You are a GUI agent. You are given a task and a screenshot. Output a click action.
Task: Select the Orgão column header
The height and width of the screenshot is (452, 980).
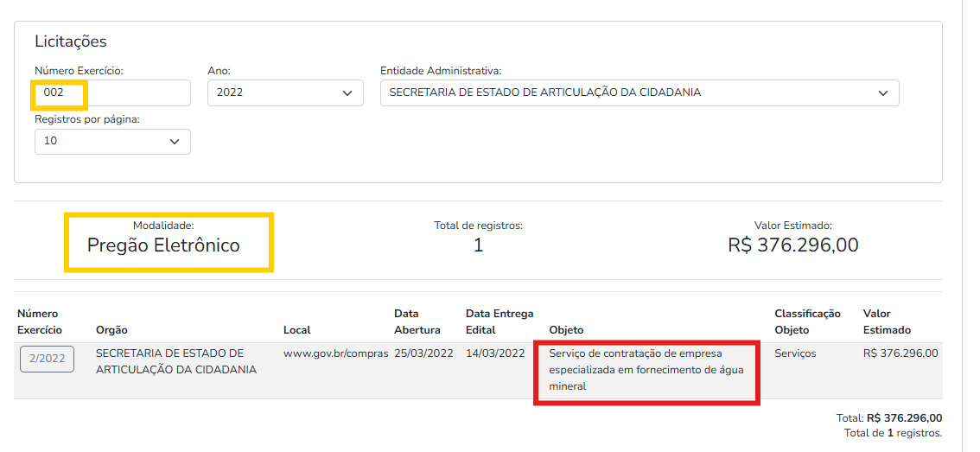pos(111,329)
